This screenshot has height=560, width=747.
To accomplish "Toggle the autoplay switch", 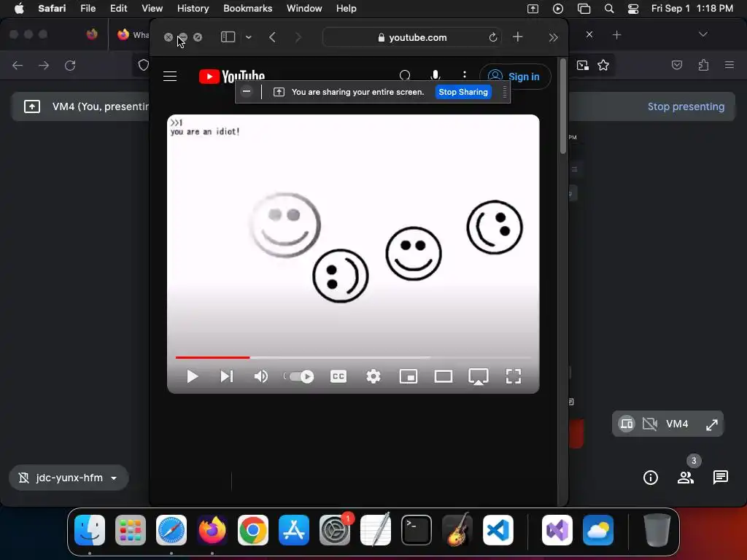I will tap(301, 377).
